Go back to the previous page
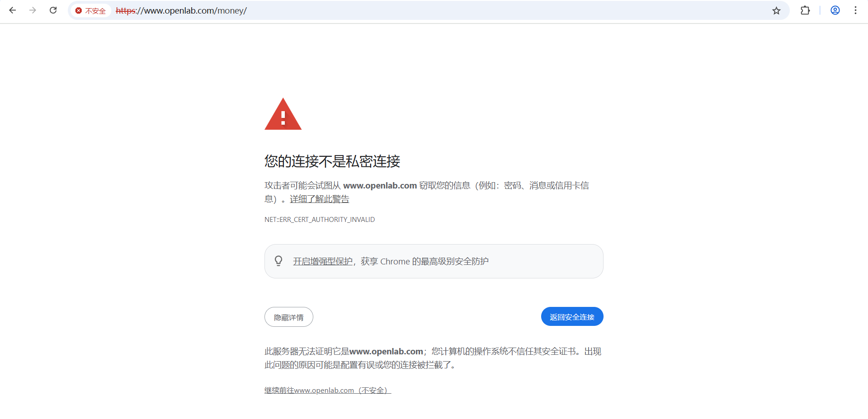The image size is (868, 419). point(13,10)
